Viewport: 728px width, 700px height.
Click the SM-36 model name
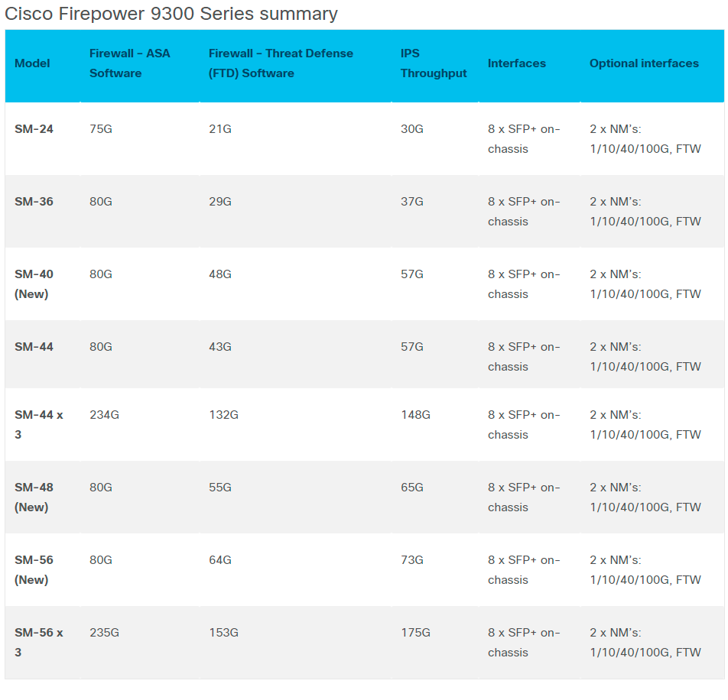click(x=34, y=202)
